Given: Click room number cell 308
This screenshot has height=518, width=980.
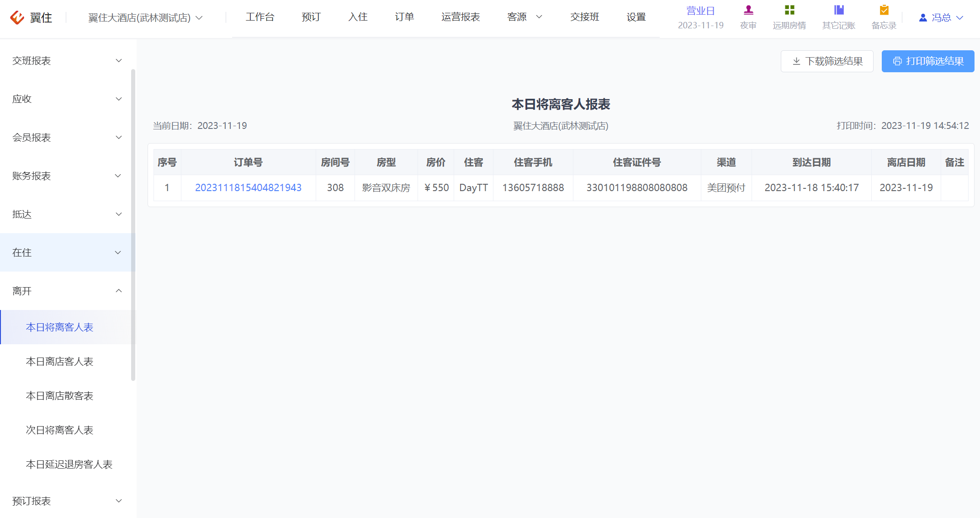Looking at the screenshot, I should pyautogui.click(x=335, y=188).
